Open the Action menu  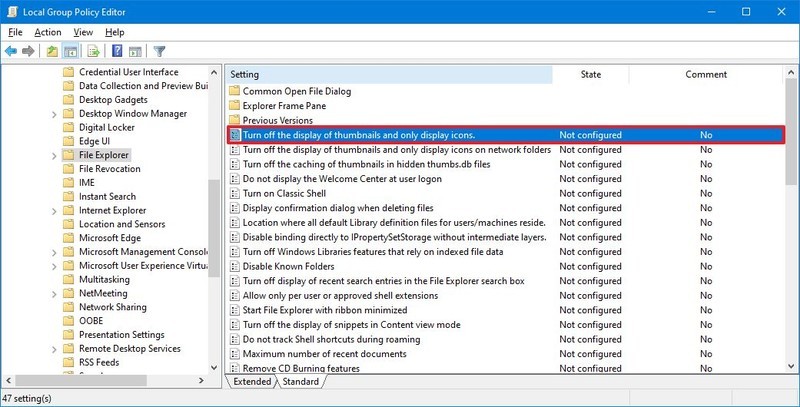pyautogui.click(x=48, y=32)
